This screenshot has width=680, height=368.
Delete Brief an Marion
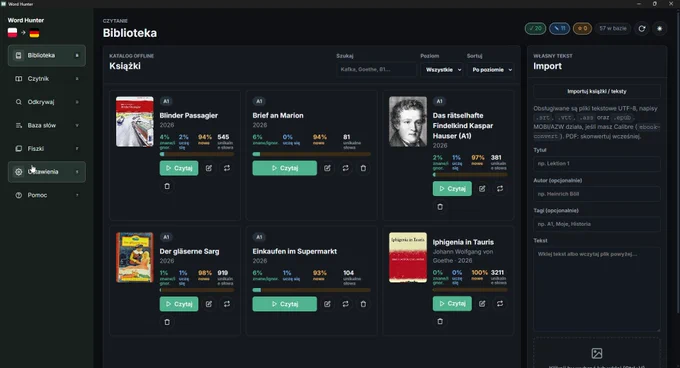(x=363, y=168)
